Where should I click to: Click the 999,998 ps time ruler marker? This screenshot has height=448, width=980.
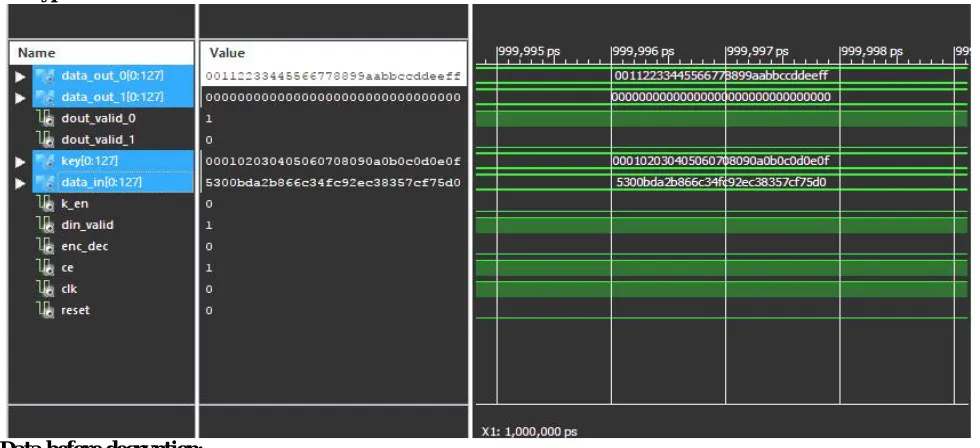click(x=871, y=52)
